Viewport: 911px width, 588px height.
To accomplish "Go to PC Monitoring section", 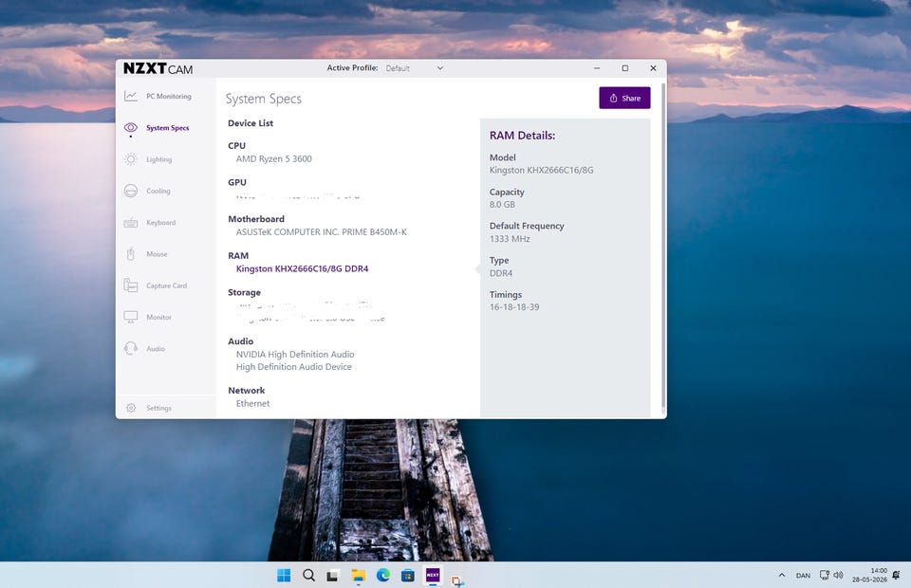I will tap(169, 97).
